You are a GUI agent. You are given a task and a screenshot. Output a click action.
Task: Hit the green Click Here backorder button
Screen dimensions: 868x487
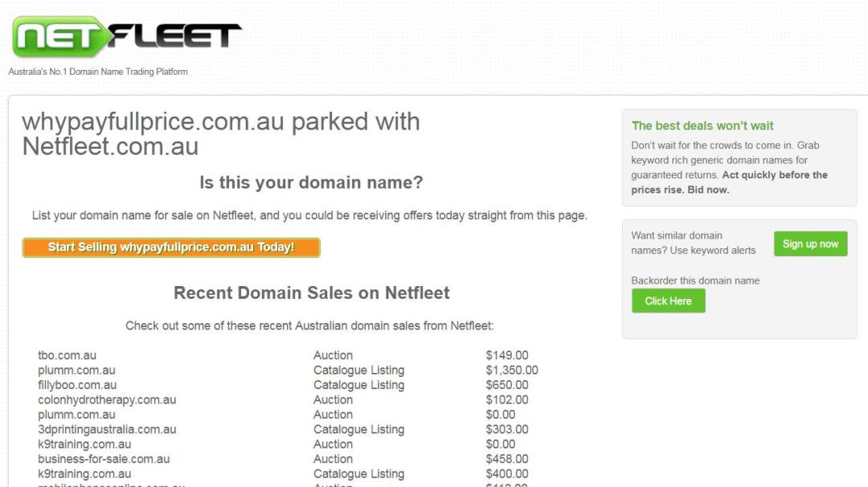click(668, 301)
